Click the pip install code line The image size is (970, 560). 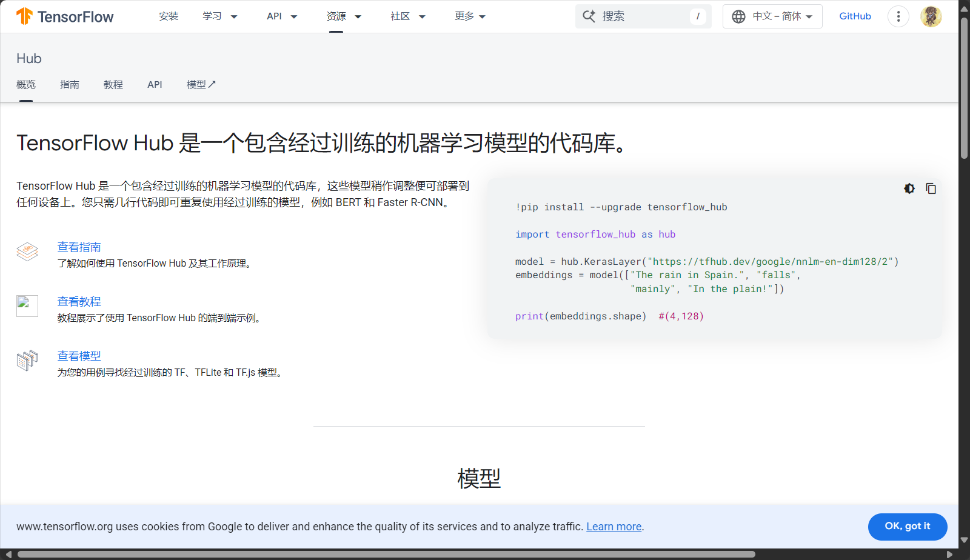click(621, 207)
